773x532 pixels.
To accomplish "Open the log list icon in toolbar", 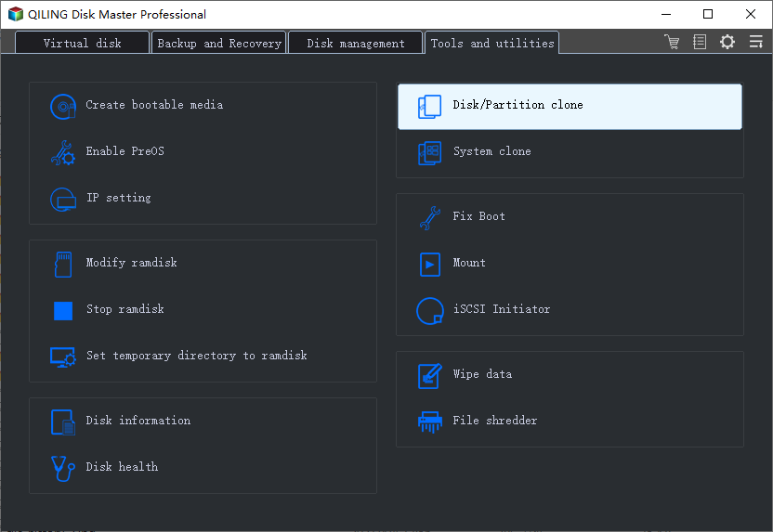I will click(700, 42).
